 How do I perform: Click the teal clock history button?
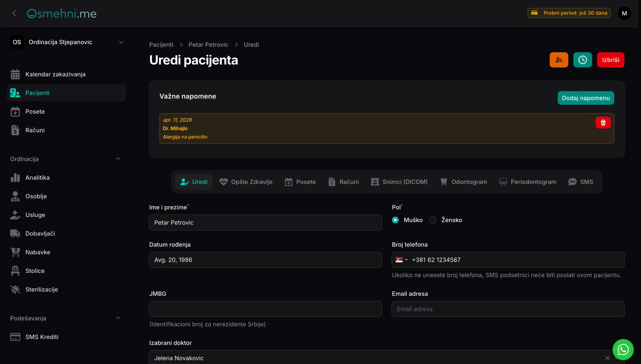tap(582, 60)
